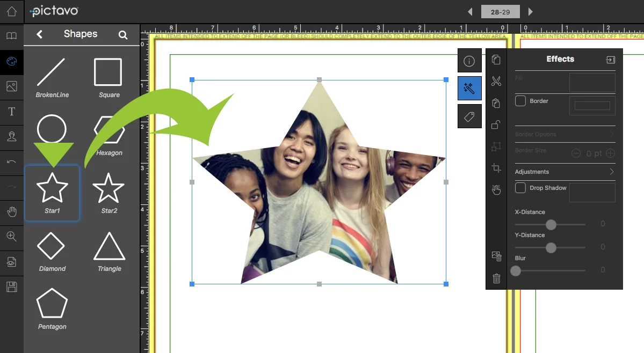The width and height of the screenshot is (644, 353).
Task: Add the Triangle shape
Action: (109, 252)
